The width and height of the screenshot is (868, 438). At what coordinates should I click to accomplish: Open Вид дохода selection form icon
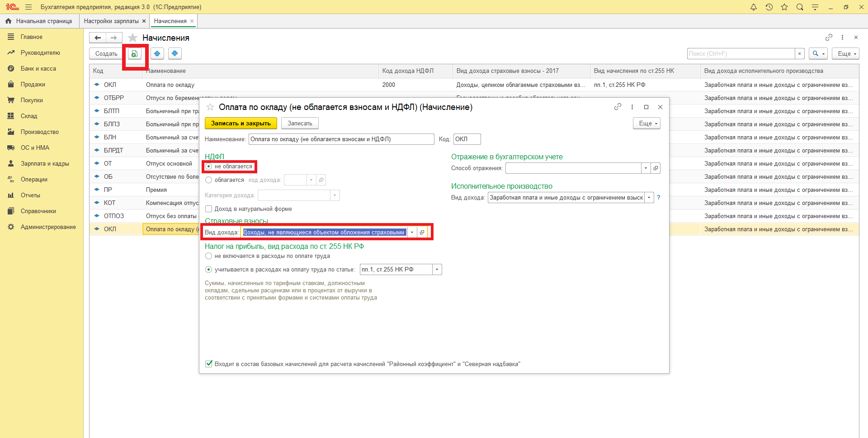tap(422, 233)
